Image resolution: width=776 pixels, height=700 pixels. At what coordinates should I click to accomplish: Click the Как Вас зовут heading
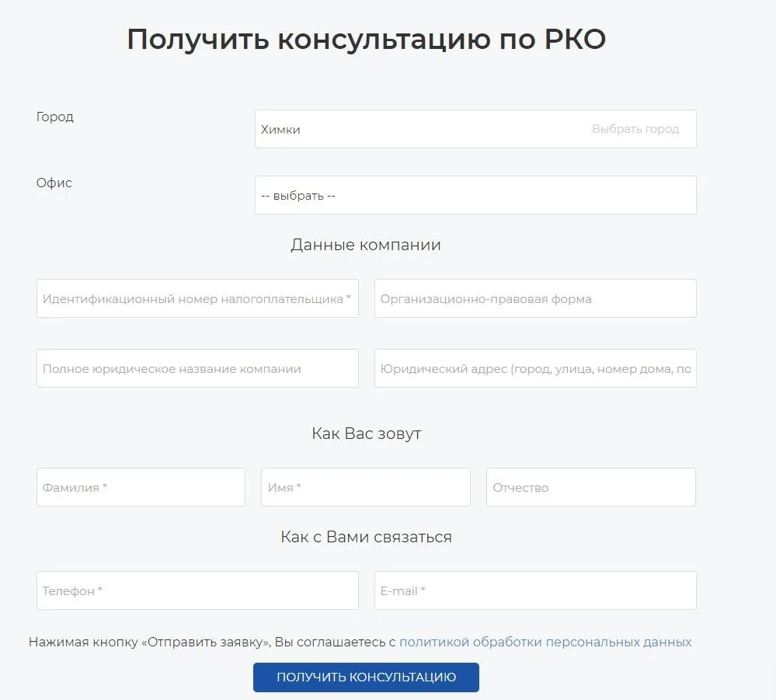[x=366, y=434]
